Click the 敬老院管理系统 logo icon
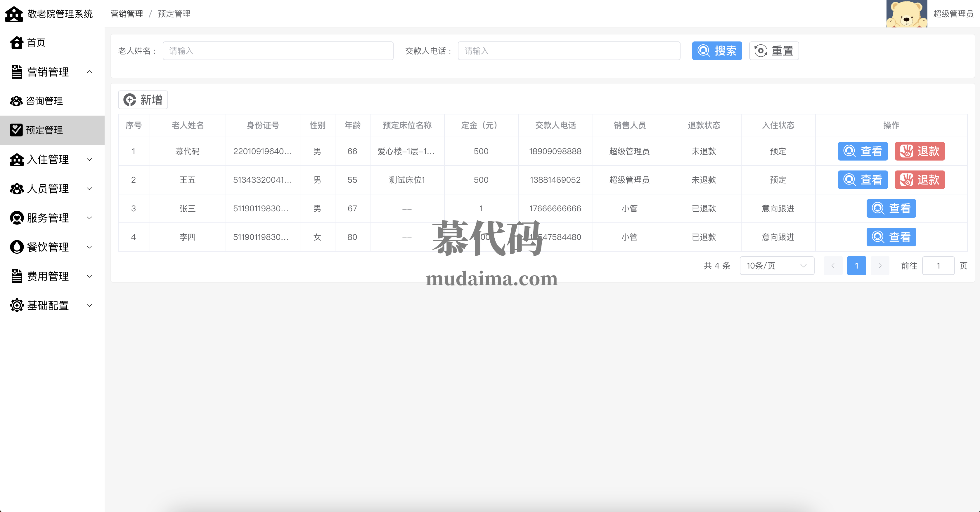Image resolution: width=980 pixels, height=512 pixels. click(14, 14)
